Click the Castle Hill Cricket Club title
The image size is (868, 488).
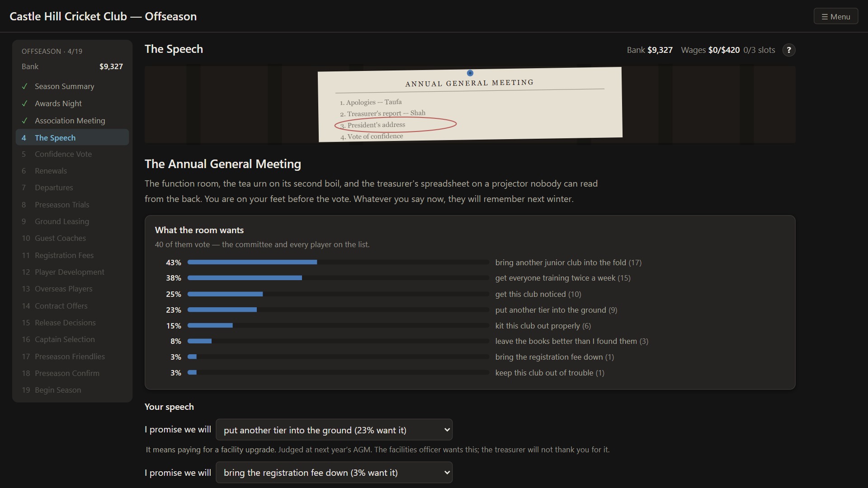click(x=103, y=16)
